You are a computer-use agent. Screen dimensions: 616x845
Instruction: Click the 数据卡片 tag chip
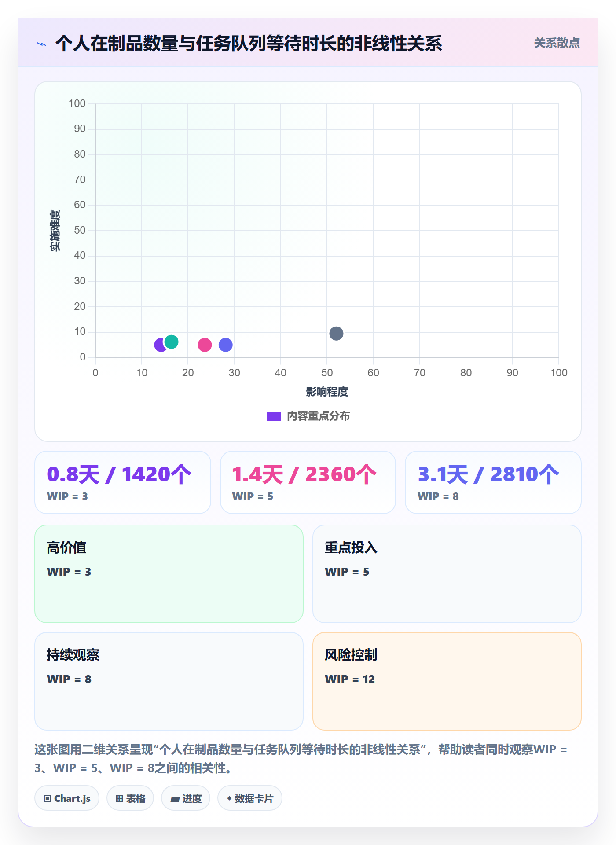pyautogui.click(x=250, y=798)
